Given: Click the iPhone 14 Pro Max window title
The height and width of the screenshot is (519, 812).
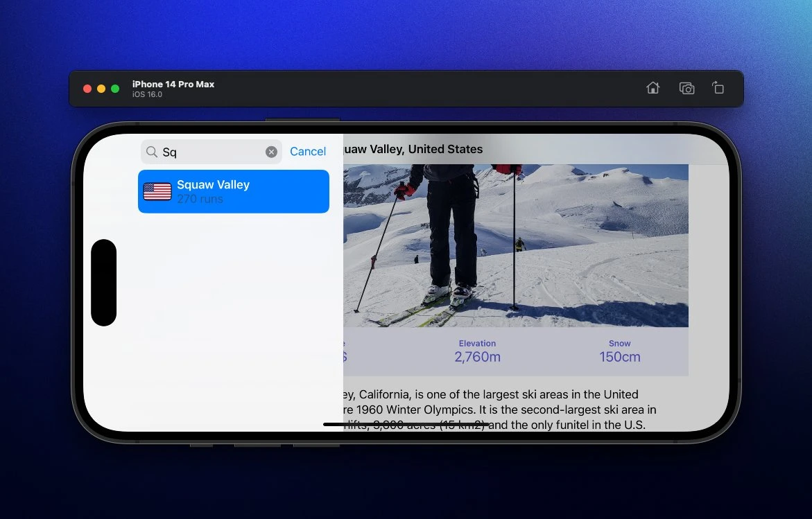Looking at the screenshot, I should pyautogui.click(x=173, y=84).
